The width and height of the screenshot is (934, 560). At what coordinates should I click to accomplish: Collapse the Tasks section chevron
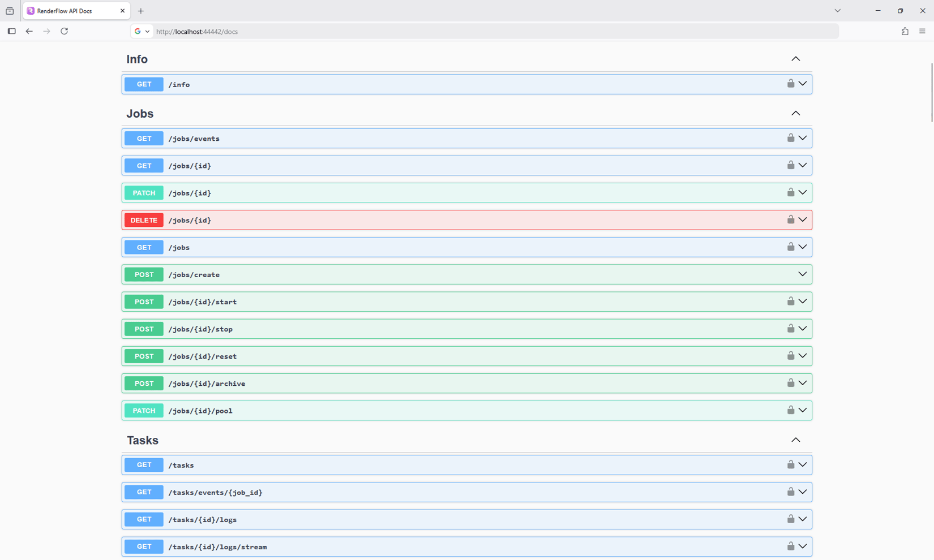(795, 440)
